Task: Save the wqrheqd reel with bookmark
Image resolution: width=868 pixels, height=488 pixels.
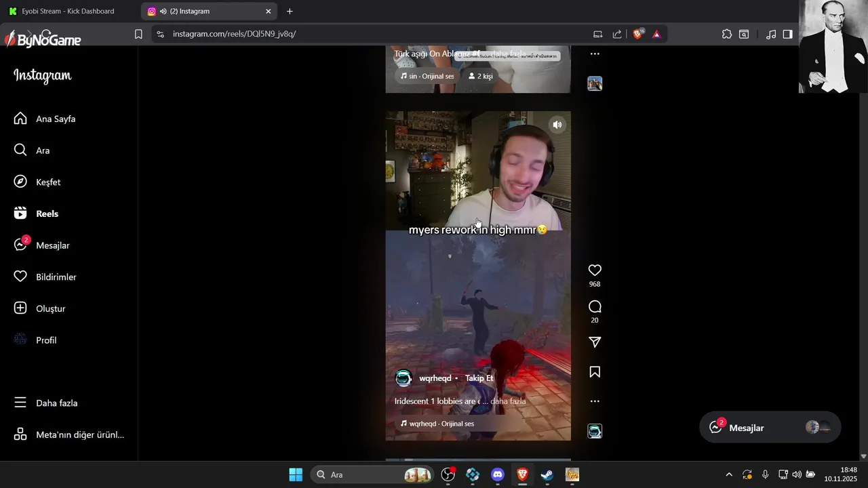Action: click(595, 371)
